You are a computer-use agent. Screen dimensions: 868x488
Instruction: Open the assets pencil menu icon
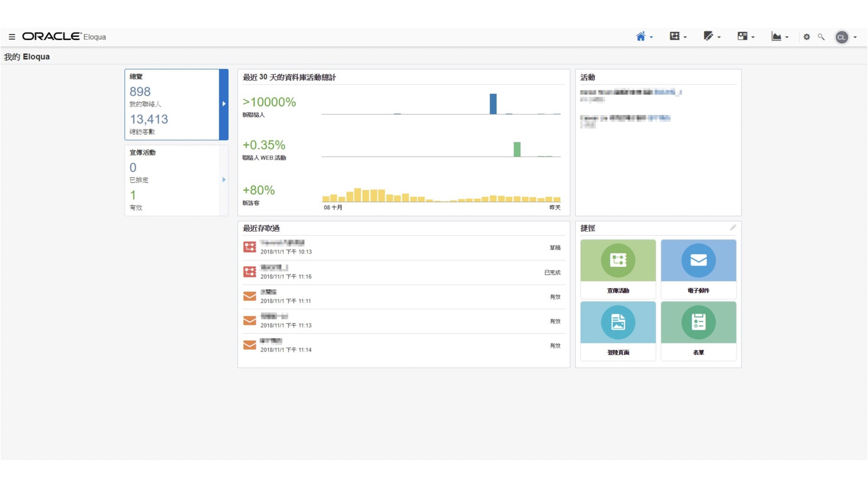coord(708,37)
